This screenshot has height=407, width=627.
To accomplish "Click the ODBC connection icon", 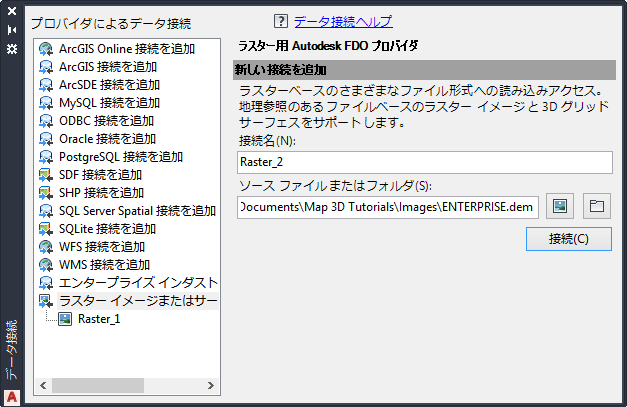I will coord(46,121).
